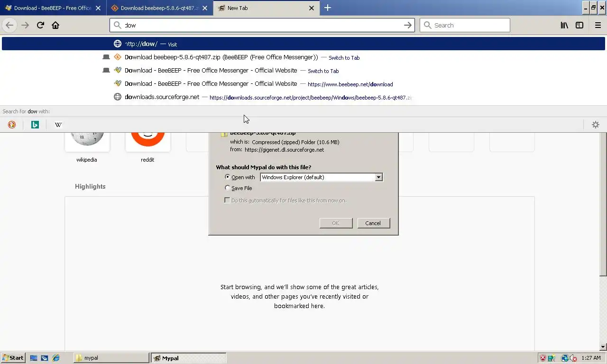Click the Show Desktop quick launch icon
Screen dimensions: 607x364
tap(34, 358)
